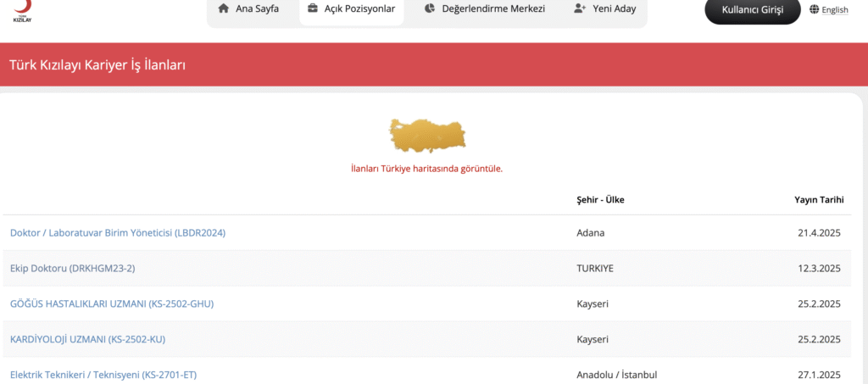Click the TURKIYE location cell
868x384 pixels.
tap(595, 269)
